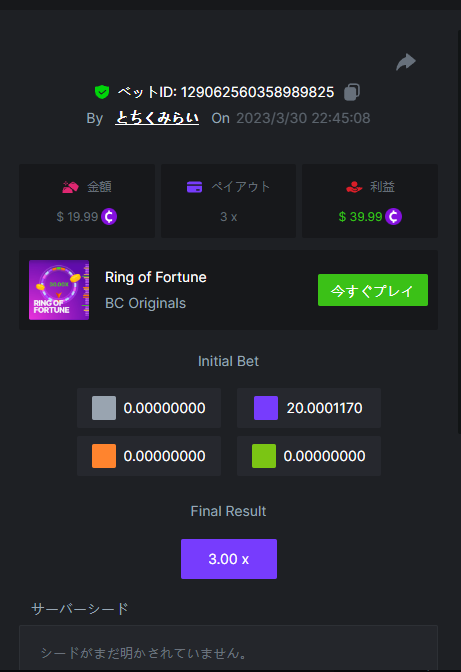Click the 3.00 x final result box

pos(229,559)
